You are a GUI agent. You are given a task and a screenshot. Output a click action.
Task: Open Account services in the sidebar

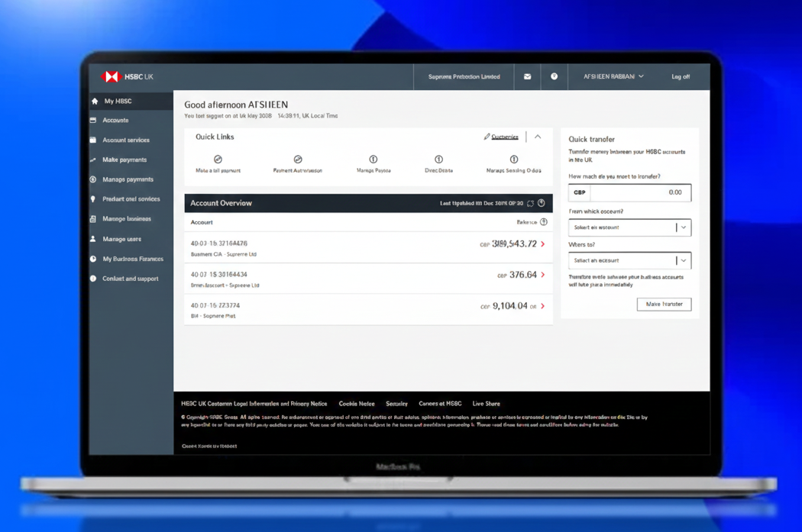126,140
